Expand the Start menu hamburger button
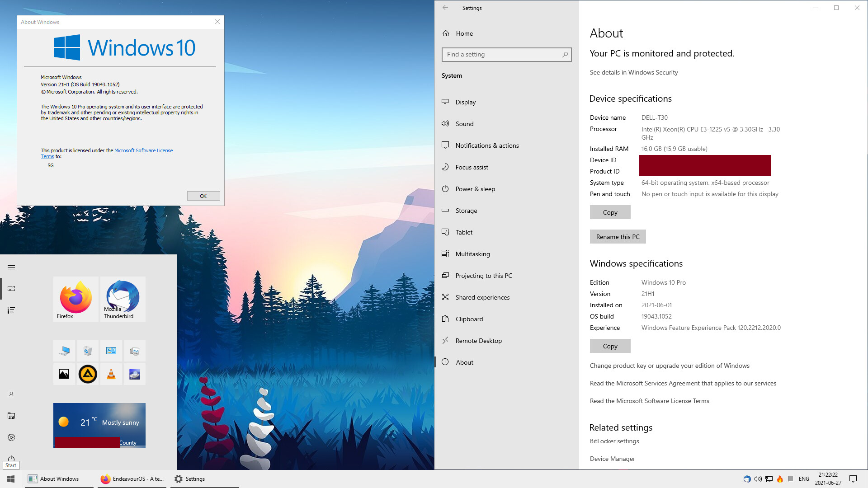This screenshot has width=868, height=488. click(x=11, y=267)
